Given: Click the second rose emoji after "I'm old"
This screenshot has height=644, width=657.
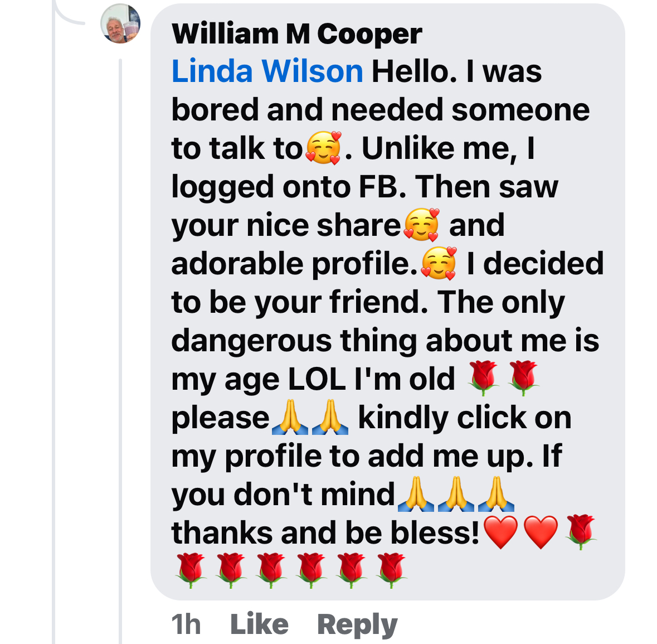Looking at the screenshot, I should [x=523, y=378].
